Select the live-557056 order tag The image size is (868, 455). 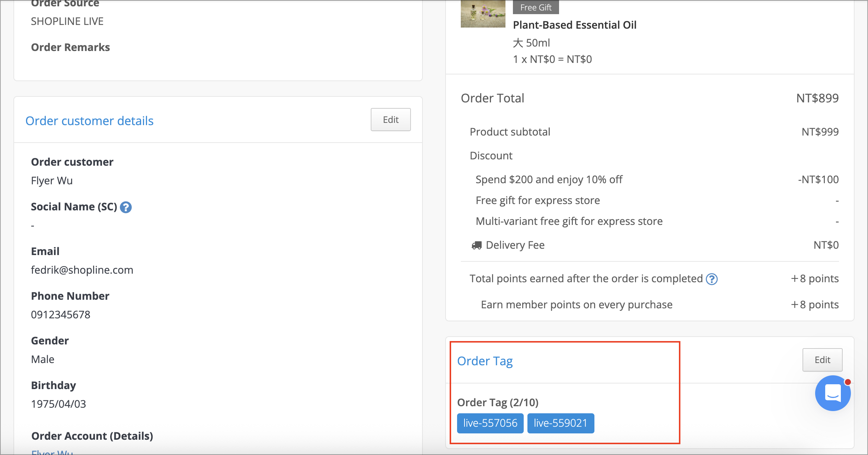point(490,423)
